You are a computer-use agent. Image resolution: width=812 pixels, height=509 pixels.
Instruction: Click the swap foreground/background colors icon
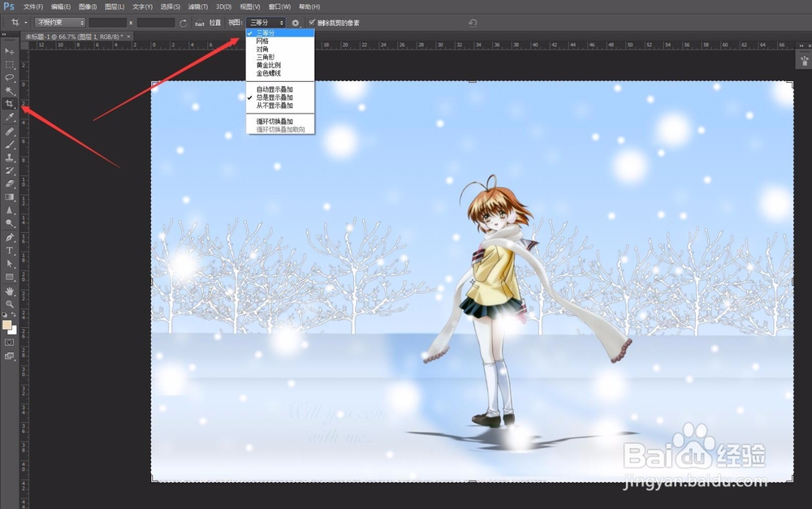14,314
